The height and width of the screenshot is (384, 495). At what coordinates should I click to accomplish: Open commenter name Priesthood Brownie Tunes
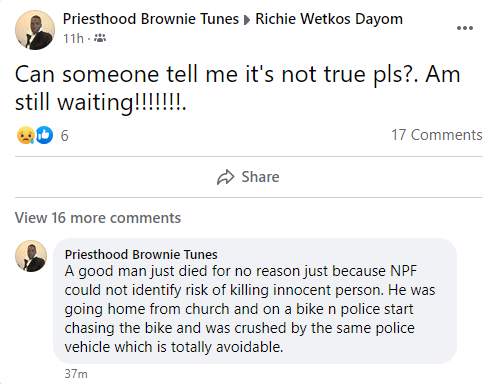coord(141,254)
